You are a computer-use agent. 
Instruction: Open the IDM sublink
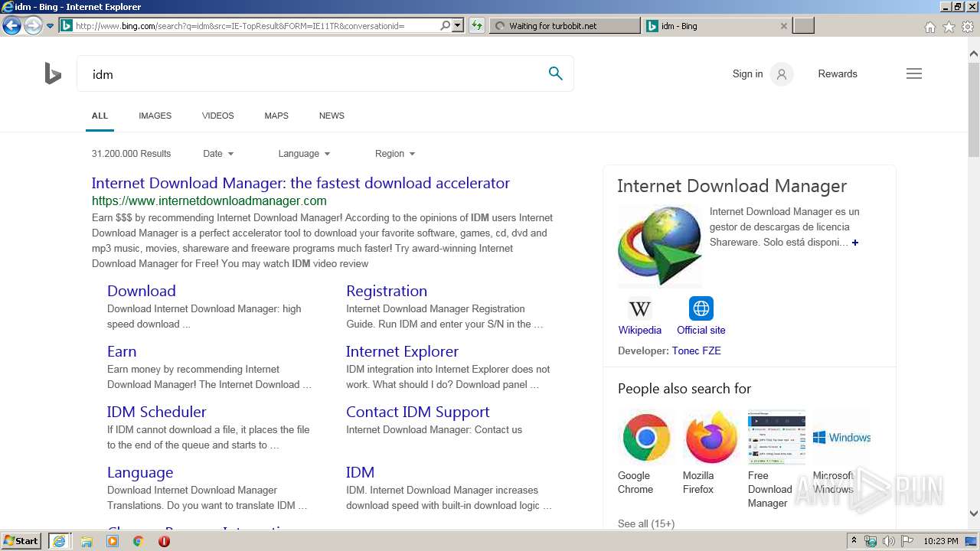pyautogui.click(x=360, y=472)
